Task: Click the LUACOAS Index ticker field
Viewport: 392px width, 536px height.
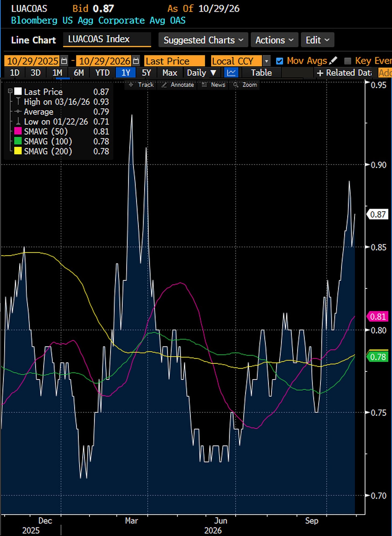Action: point(107,39)
